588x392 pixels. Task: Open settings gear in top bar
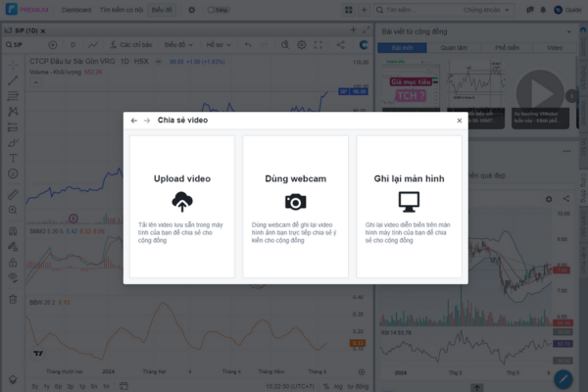(x=192, y=10)
